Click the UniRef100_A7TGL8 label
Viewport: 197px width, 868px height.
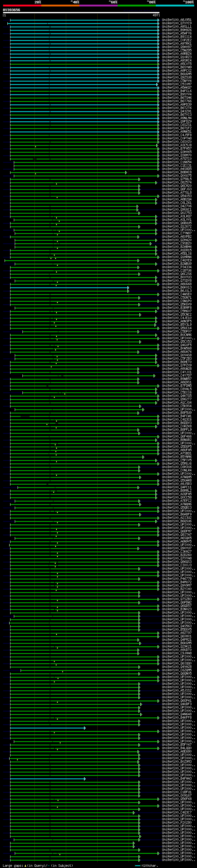[176, 193]
